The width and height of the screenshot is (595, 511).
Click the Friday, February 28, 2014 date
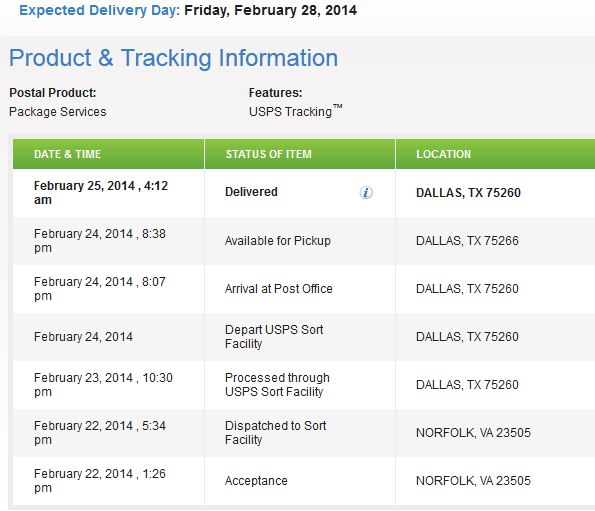tap(271, 10)
